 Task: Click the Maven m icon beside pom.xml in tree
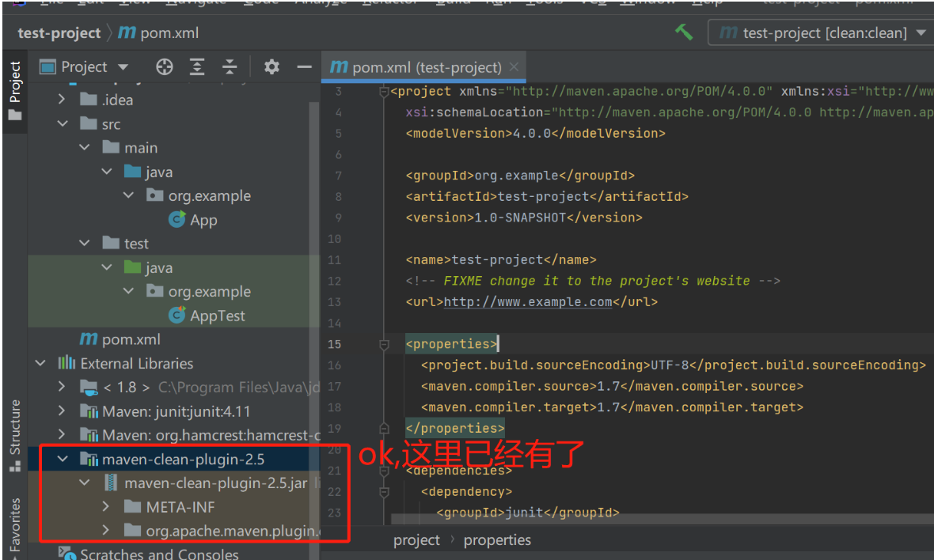point(88,339)
